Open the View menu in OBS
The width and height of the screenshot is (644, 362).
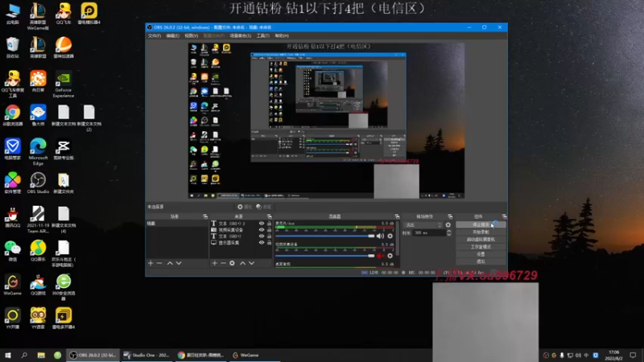coord(191,35)
